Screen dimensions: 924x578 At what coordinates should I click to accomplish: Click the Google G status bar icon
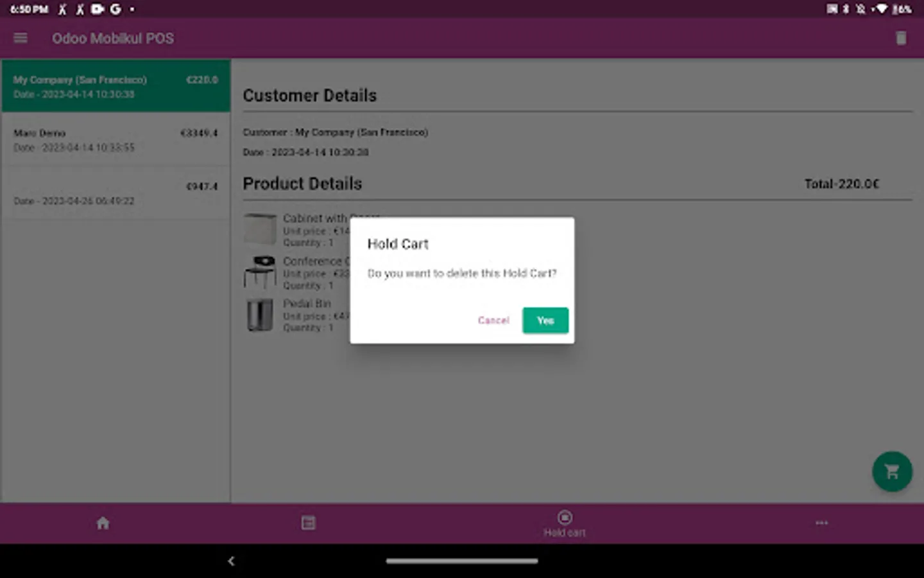(116, 9)
